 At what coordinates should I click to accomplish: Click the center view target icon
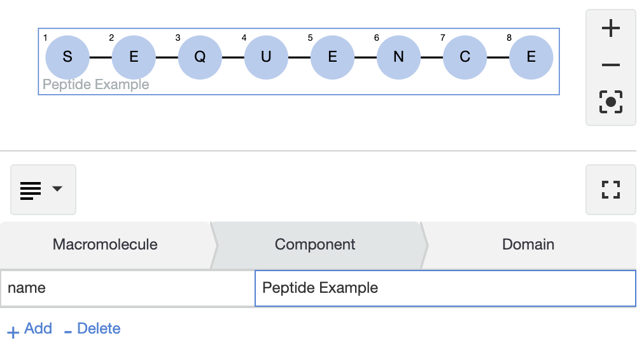(610, 102)
